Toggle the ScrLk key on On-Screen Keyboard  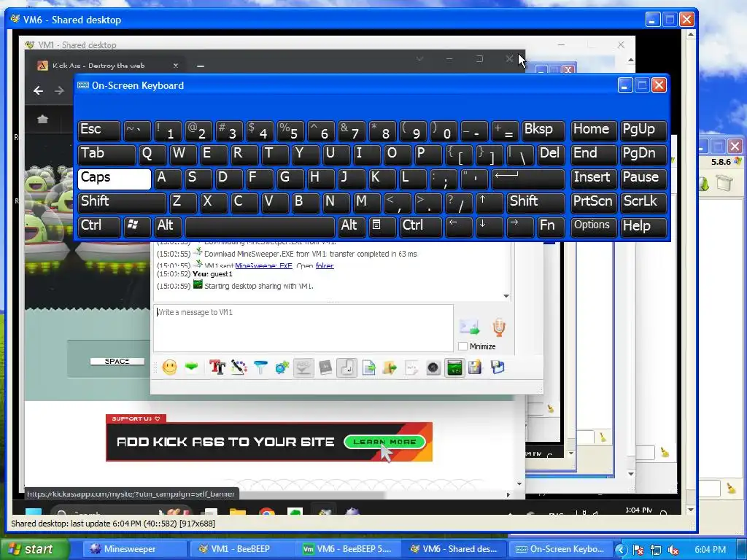[643, 203]
